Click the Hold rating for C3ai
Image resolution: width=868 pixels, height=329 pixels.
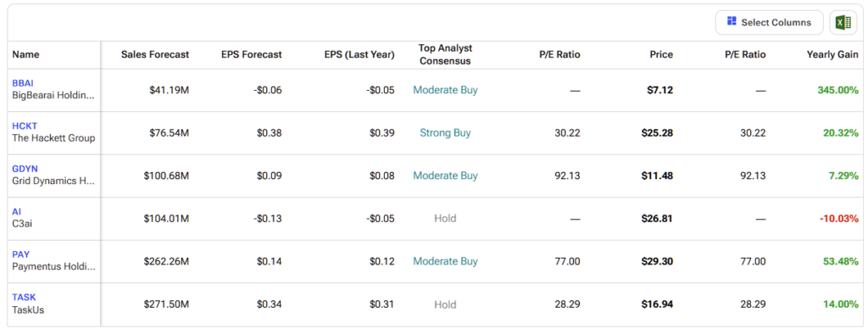[x=445, y=218]
